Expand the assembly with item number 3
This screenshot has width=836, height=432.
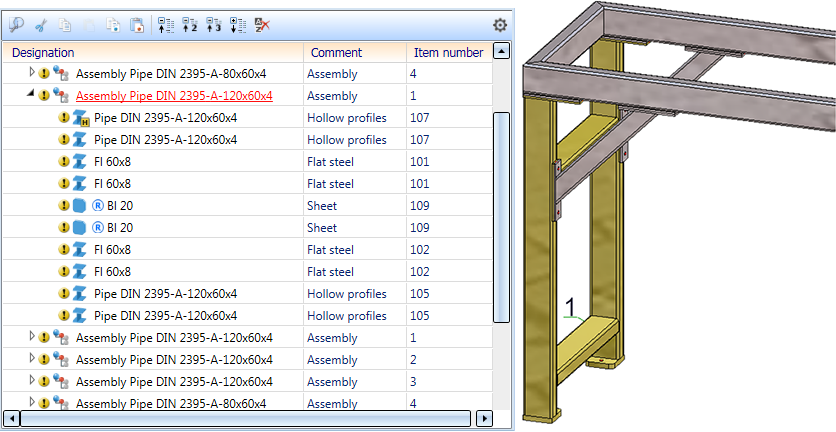[31, 381]
